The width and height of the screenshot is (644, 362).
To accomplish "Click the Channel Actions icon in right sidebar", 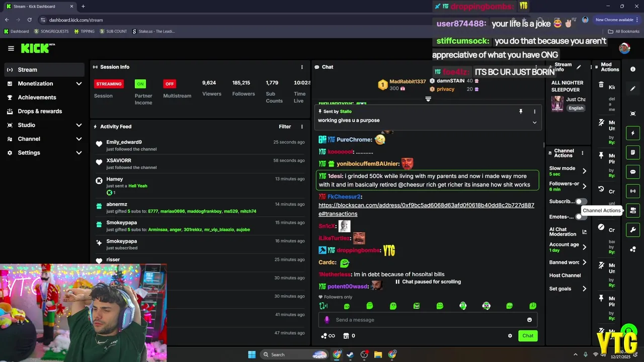I will click(x=633, y=211).
